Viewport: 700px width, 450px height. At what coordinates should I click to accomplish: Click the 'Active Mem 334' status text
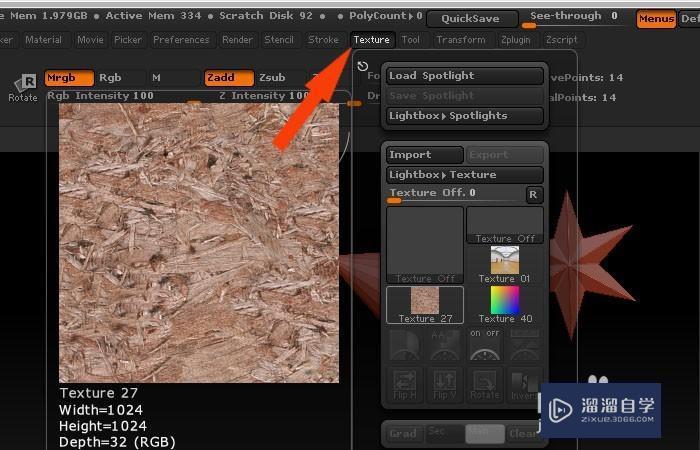[154, 16]
